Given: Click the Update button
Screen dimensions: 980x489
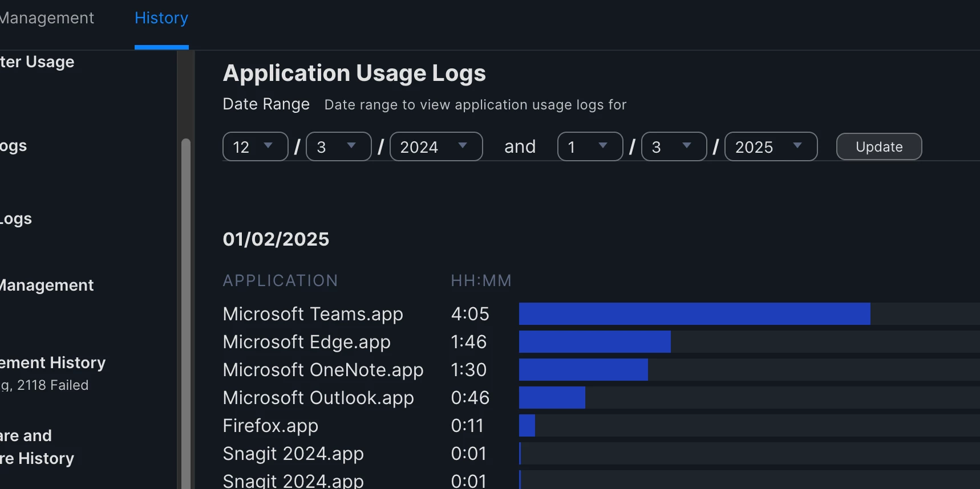Looking at the screenshot, I should (879, 146).
